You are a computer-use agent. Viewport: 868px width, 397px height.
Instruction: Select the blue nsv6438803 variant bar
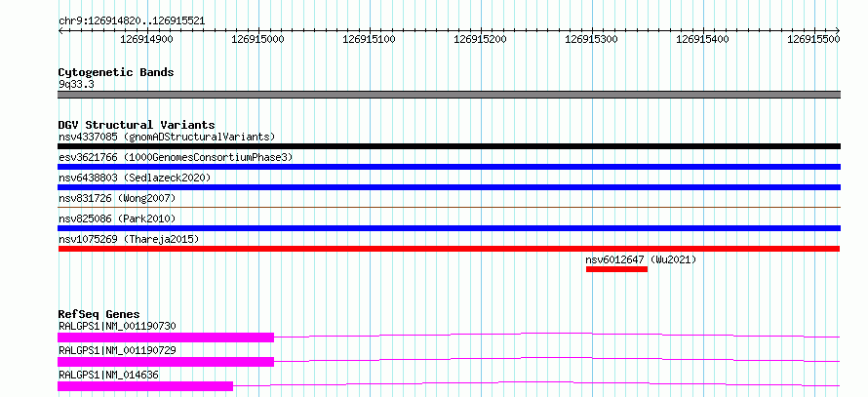[x=449, y=187]
